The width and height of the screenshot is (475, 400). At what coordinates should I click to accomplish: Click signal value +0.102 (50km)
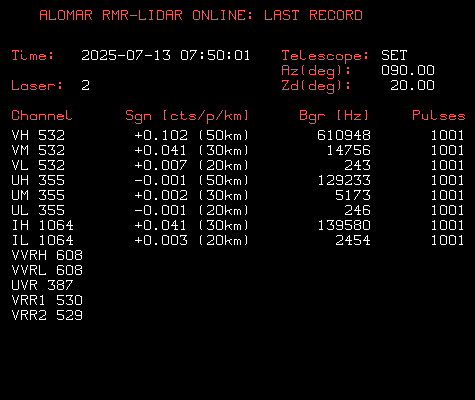tap(192, 135)
